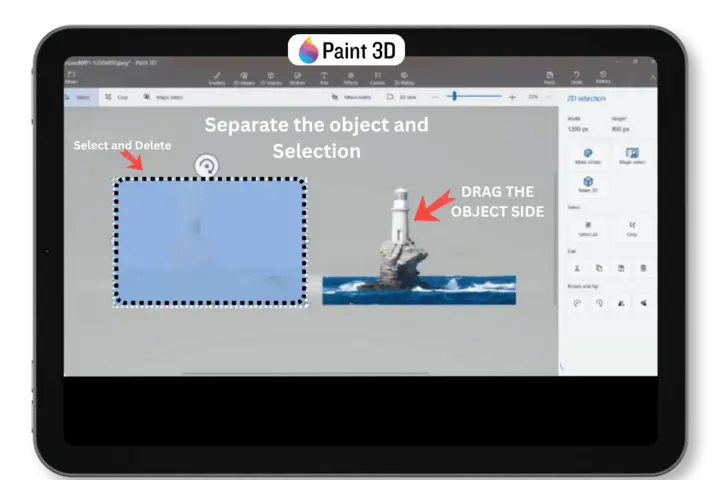The width and height of the screenshot is (720, 480).
Task: Click the Magic select panel button
Action: tap(631, 156)
